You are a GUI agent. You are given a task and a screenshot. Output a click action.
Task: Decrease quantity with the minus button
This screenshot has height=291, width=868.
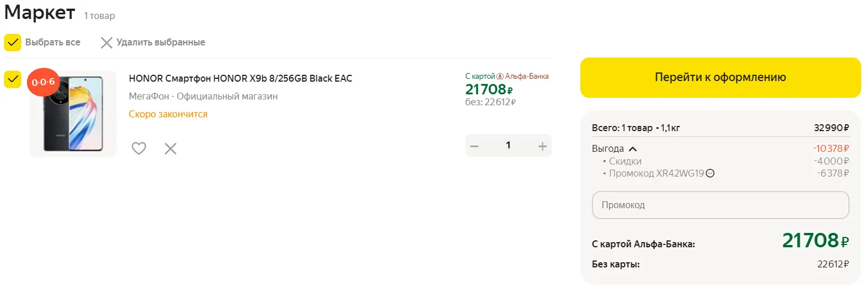475,146
